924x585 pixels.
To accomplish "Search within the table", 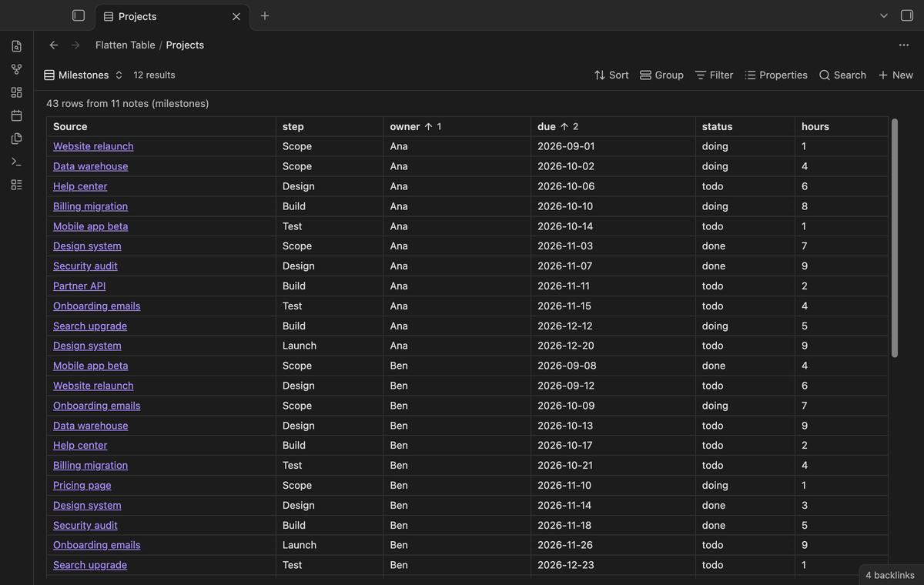I will 842,75.
